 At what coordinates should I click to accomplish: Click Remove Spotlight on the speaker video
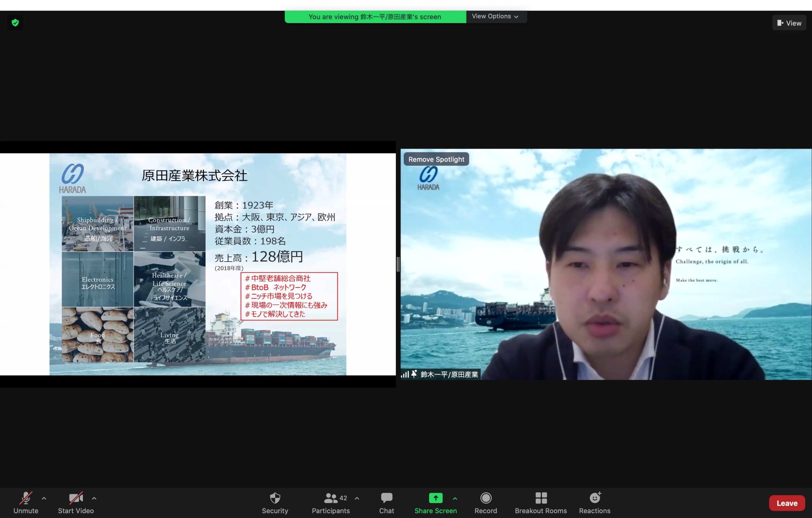pyautogui.click(x=436, y=159)
